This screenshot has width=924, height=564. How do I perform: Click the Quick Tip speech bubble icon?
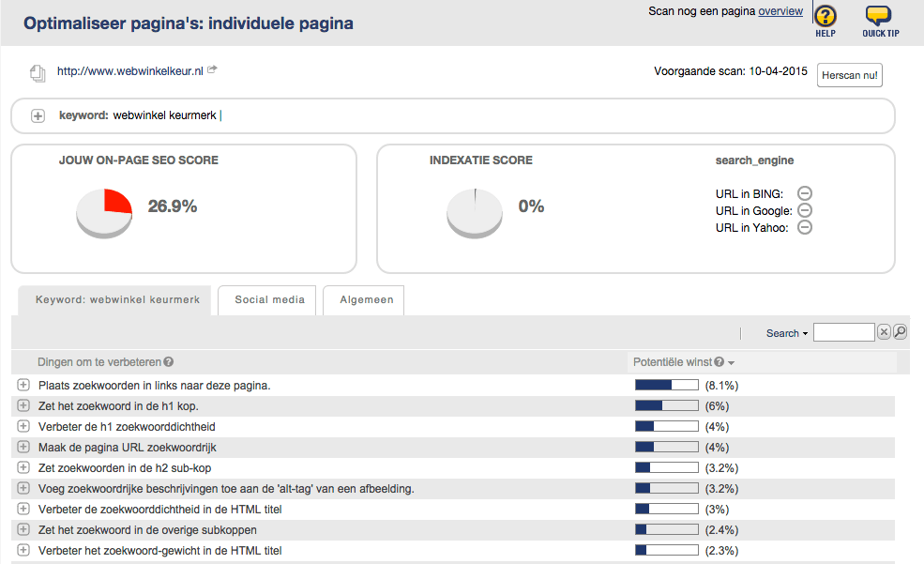point(878,16)
